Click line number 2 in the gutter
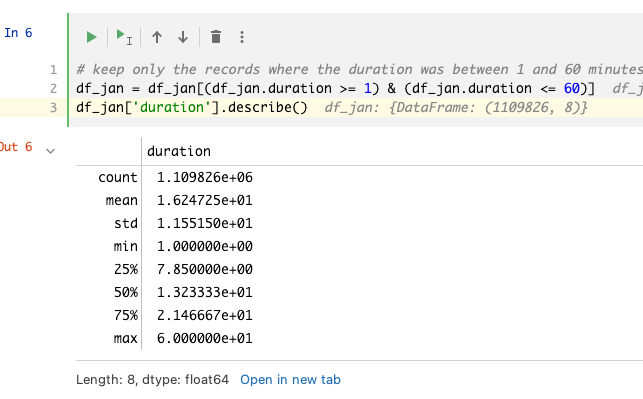The width and height of the screenshot is (643, 399). point(54,89)
